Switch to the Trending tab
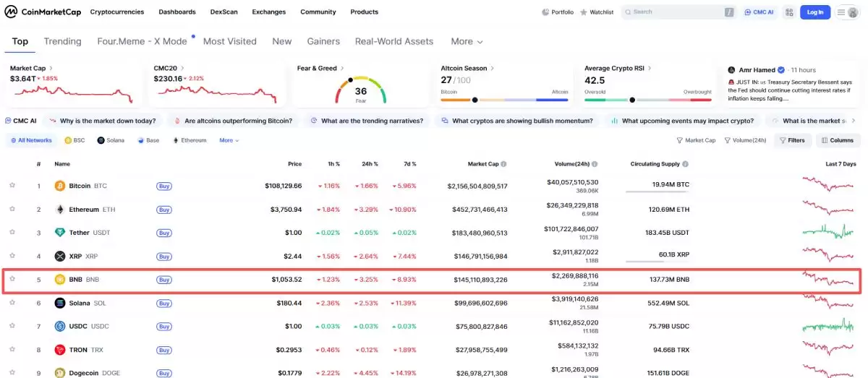 point(62,42)
